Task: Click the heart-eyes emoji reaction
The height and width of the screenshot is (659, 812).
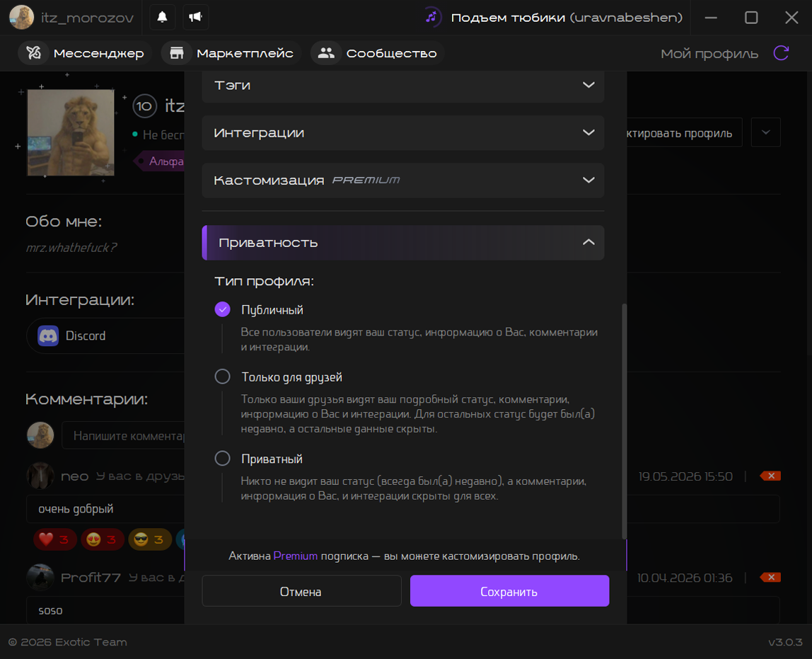Action: coord(103,539)
